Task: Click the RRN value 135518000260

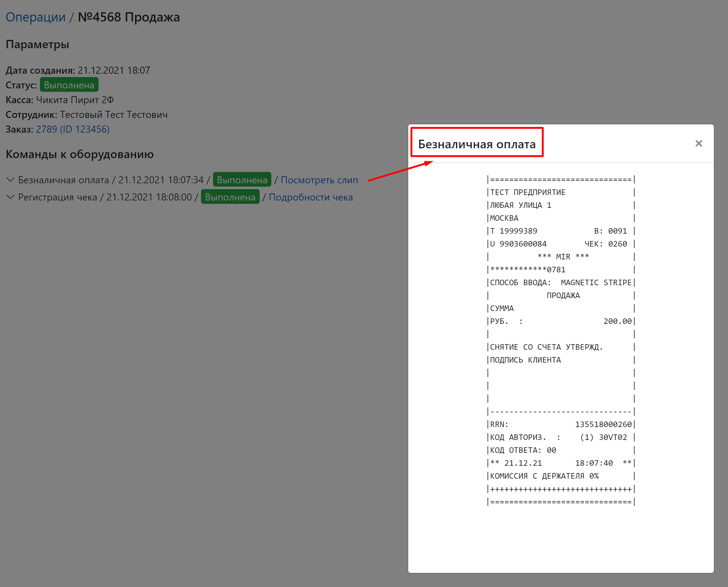Action: tap(603, 424)
